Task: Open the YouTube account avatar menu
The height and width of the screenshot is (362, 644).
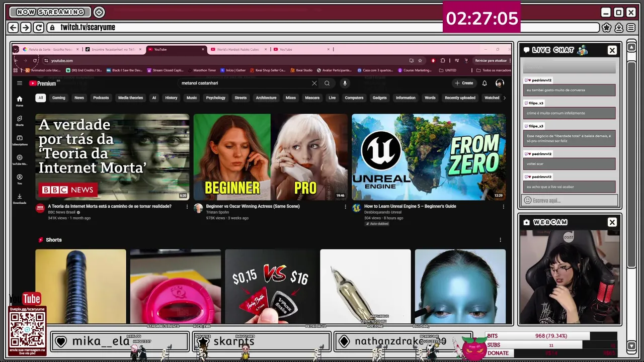Action: (x=500, y=83)
